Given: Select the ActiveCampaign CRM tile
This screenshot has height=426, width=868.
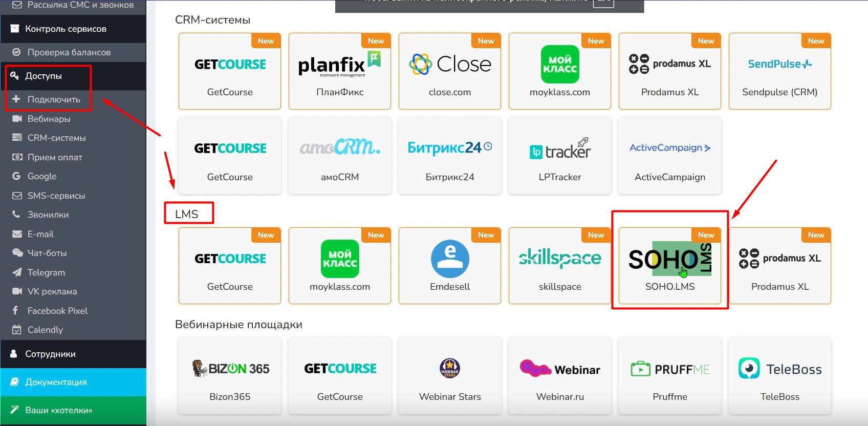Looking at the screenshot, I should [669, 156].
